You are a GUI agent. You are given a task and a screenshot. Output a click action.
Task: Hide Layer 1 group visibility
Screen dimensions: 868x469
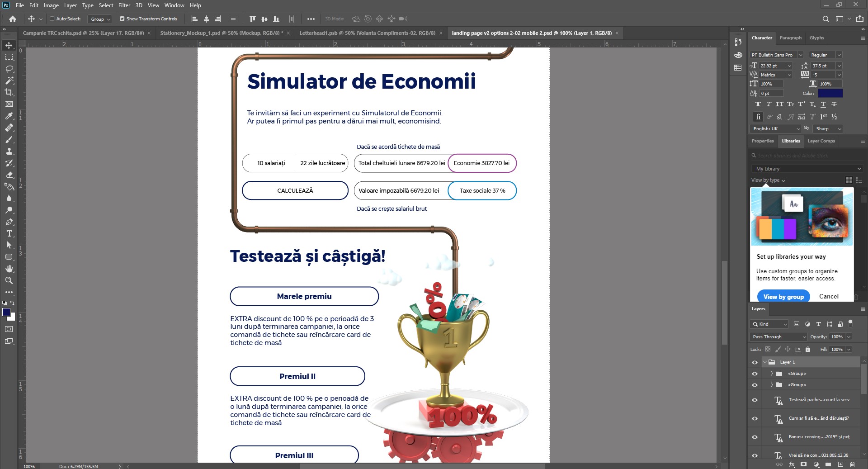coord(755,362)
